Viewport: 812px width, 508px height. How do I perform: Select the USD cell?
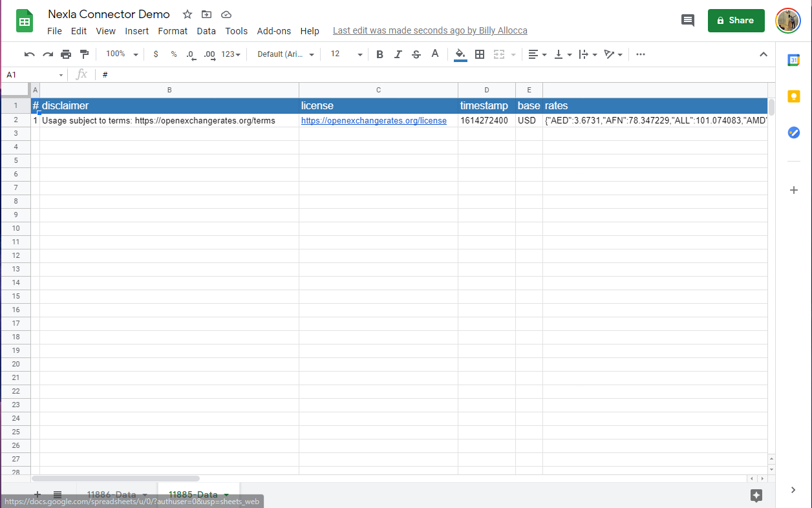click(x=529, y=121)
